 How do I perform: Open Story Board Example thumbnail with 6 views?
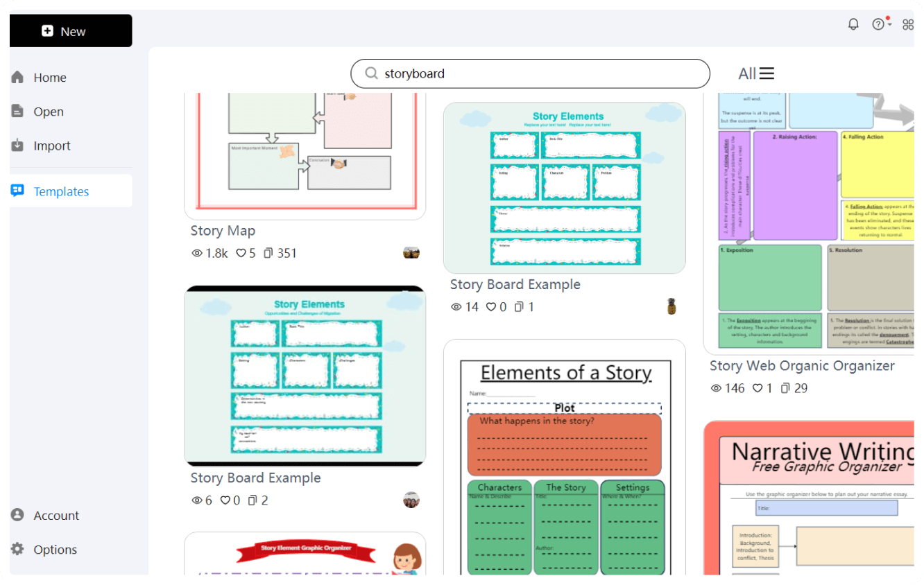305,376
